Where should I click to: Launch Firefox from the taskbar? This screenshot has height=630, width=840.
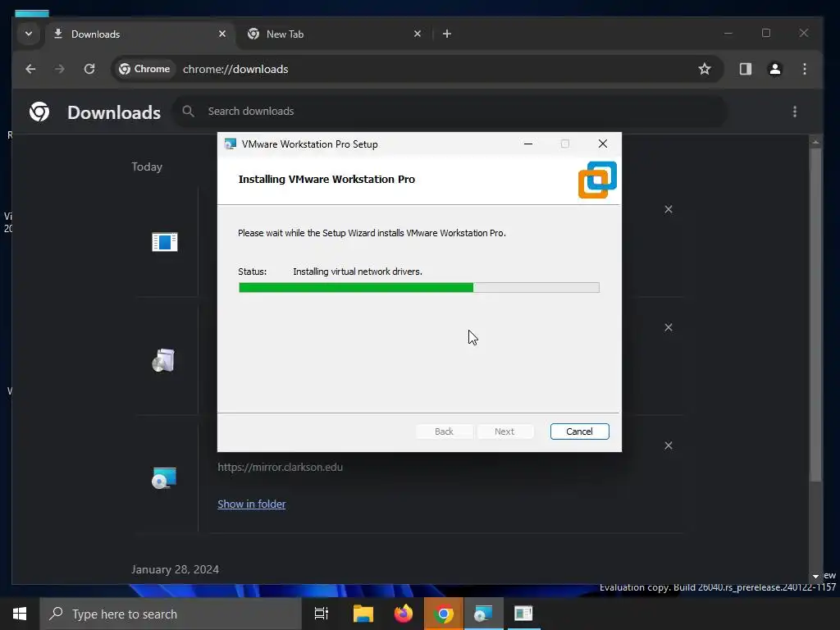404,614
